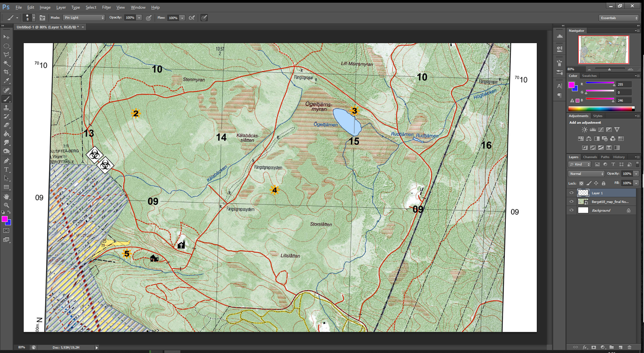Expand the Essentials workspace dropdown
The height and width of the screenshot is (353, 644).
click(619, 18)
